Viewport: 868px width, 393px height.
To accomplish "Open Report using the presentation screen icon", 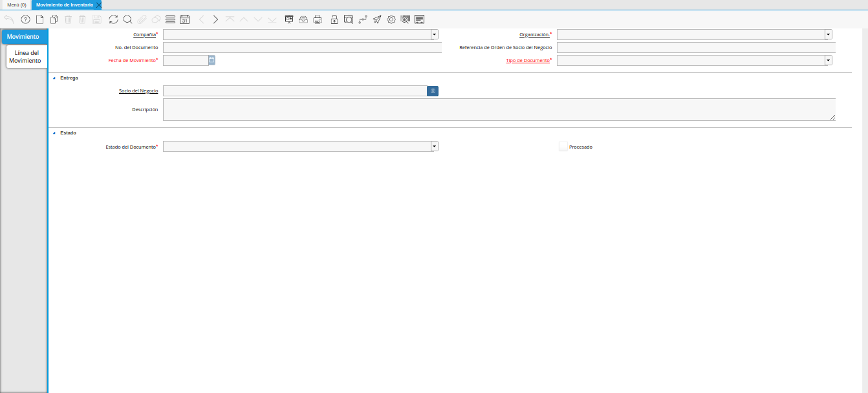I will point(289,19).
